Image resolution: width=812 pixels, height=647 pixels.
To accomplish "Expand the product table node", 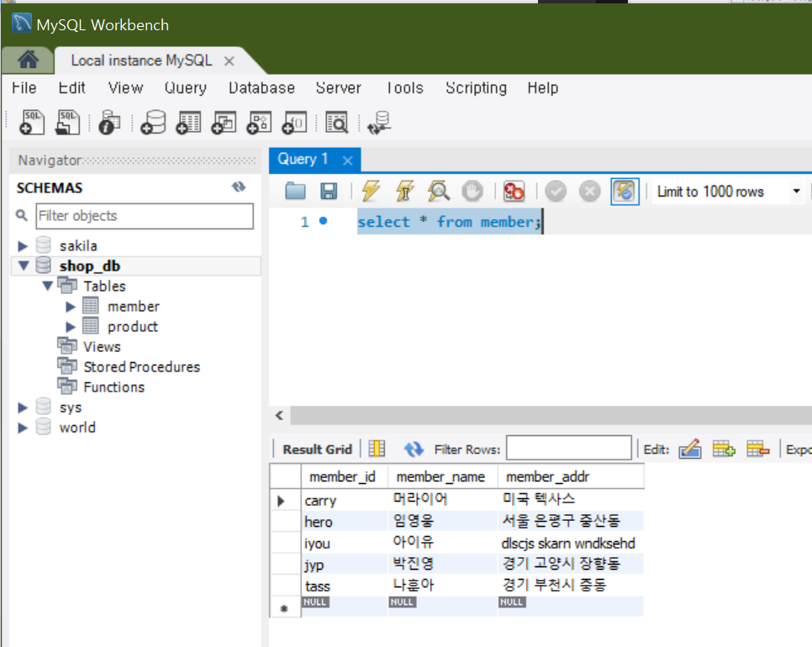I will [71, 327].
